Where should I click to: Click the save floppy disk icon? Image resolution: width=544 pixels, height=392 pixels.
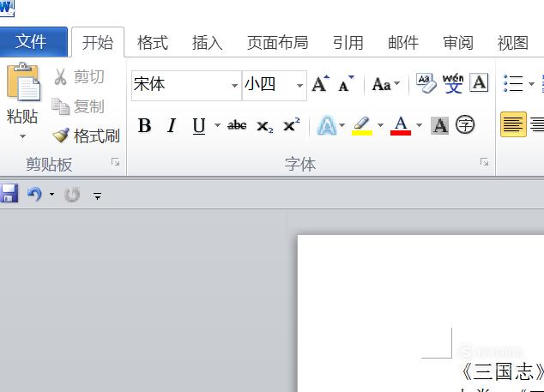[9, 193]
